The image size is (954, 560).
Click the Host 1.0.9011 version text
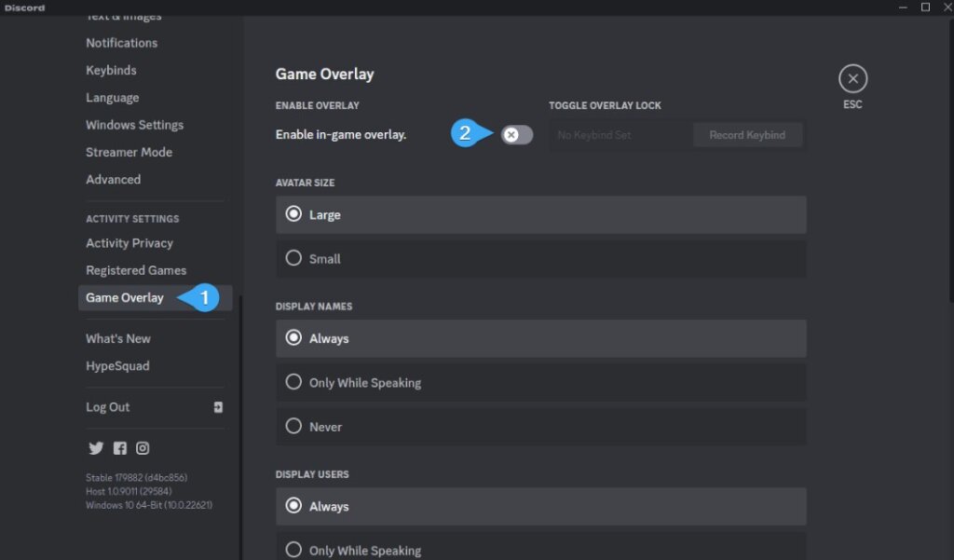point(129,491)
